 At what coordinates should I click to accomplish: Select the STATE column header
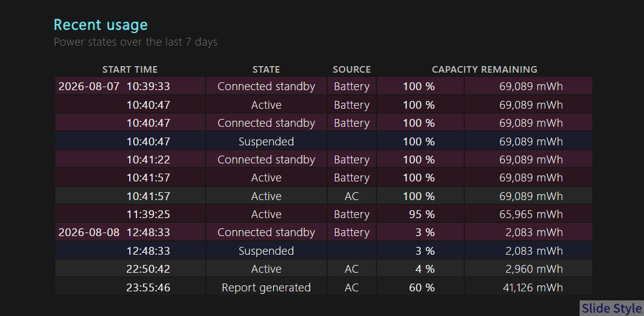266,69
